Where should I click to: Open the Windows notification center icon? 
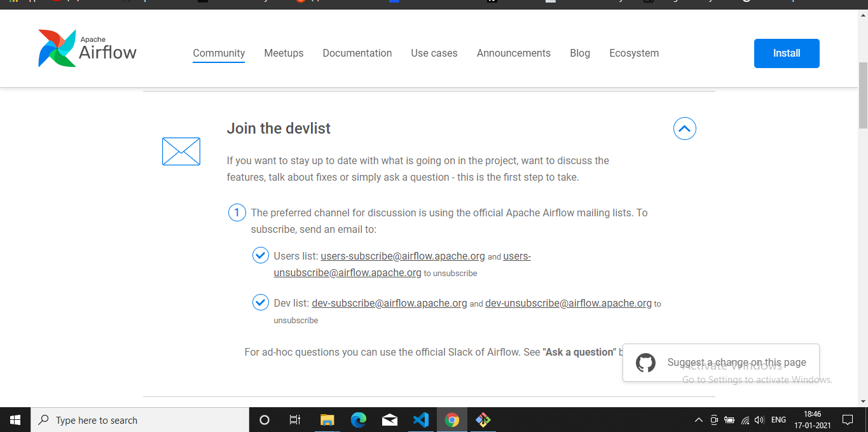[x=848, y=420]
